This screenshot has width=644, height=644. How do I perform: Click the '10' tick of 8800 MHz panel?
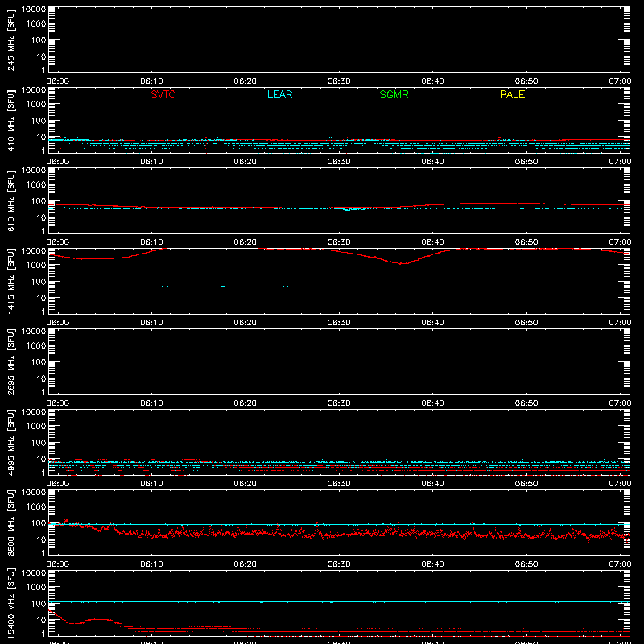click(x=42, y=539)
